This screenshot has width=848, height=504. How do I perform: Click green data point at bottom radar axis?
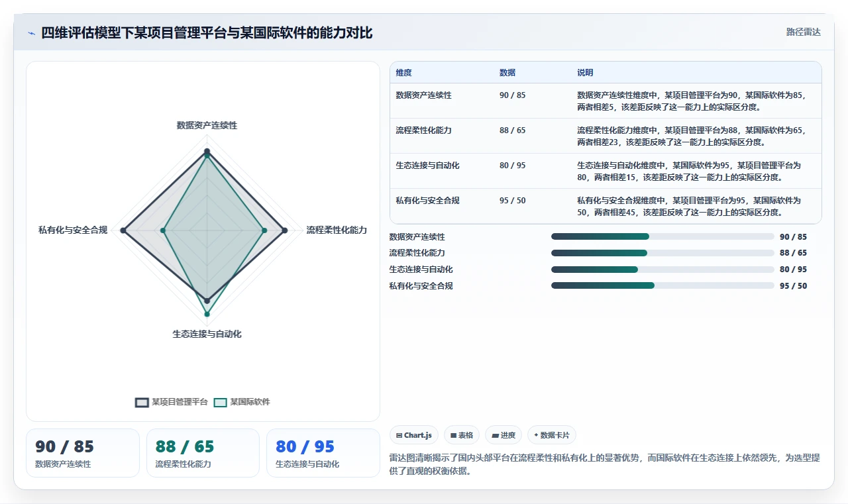tap(207, 314)
